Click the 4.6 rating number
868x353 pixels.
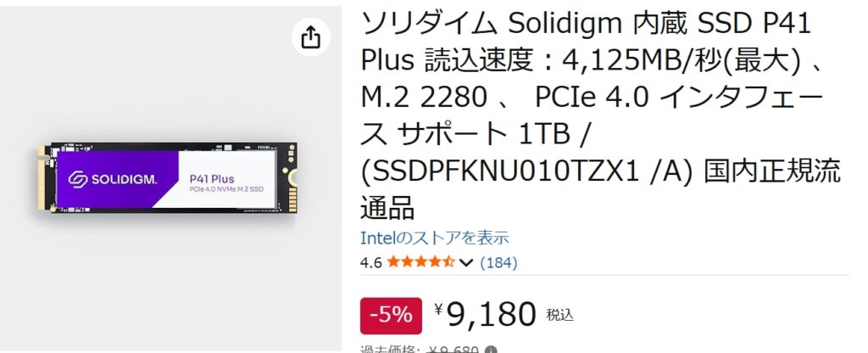click(371, 263)
